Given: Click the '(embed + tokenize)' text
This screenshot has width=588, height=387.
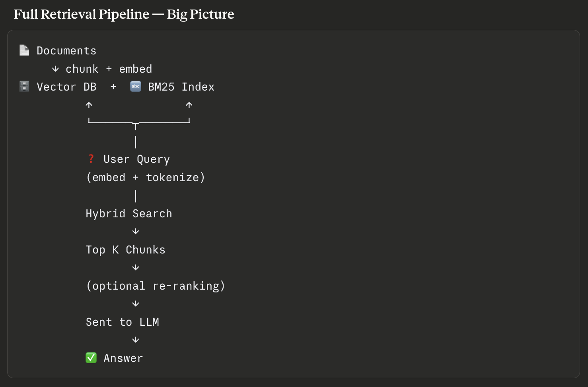Looking at the screenshot, I should [146, 177].
